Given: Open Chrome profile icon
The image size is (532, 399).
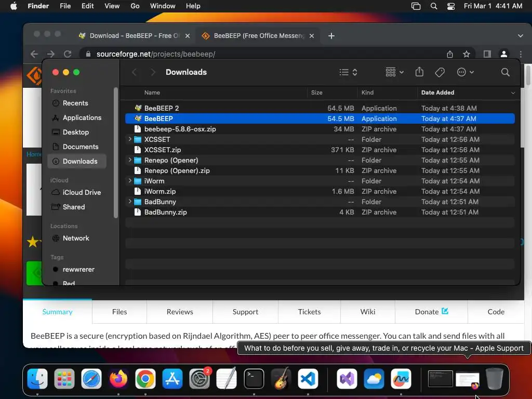Looking at the screenshot, I should click(504, 54).
